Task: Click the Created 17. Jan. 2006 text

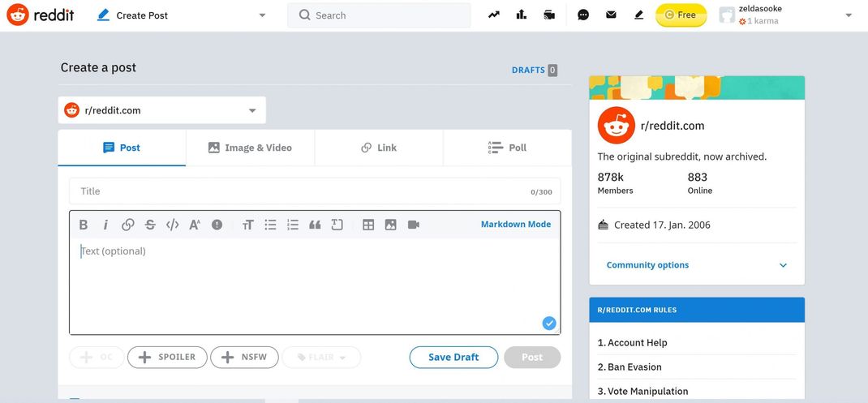Action: pyautogui.click(x=662, y=225)
